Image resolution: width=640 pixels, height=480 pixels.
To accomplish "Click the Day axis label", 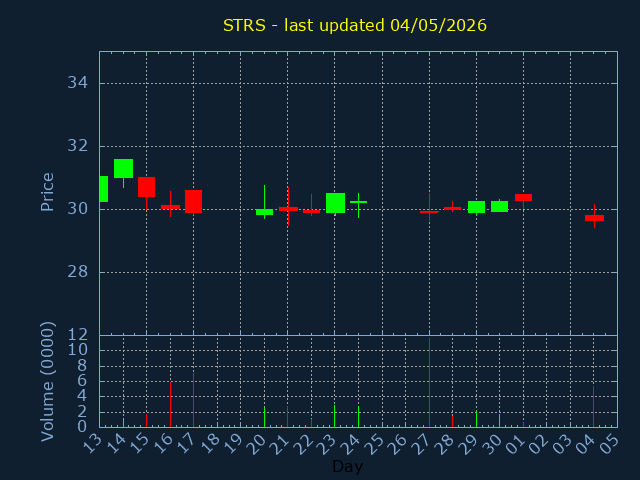I will (347, 466).
